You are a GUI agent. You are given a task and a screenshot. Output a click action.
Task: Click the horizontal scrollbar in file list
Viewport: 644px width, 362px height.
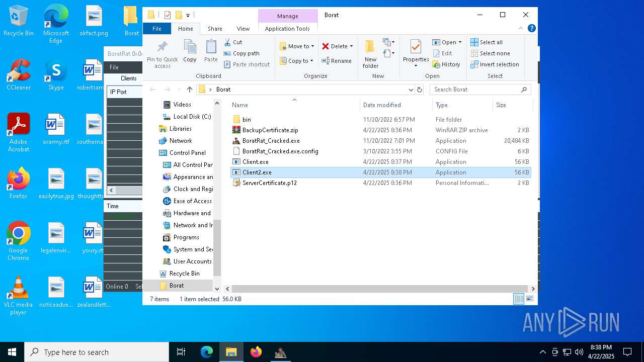[x=380, y=289]
